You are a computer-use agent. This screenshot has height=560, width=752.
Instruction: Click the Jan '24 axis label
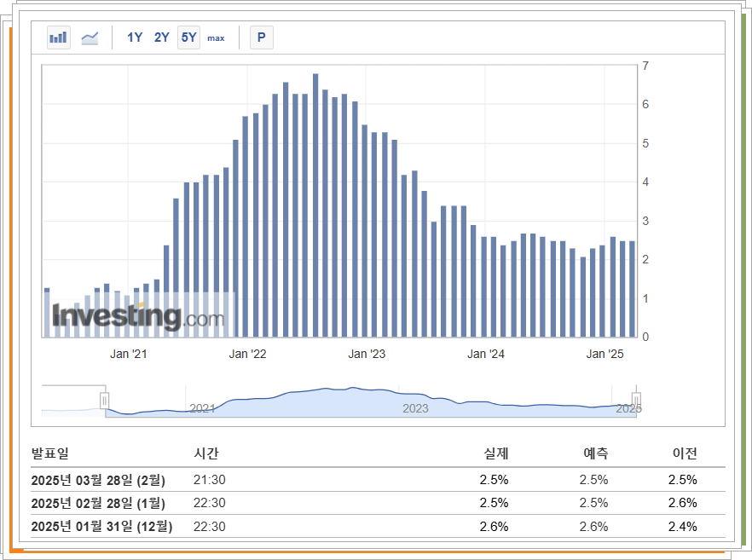click(486, 354)
